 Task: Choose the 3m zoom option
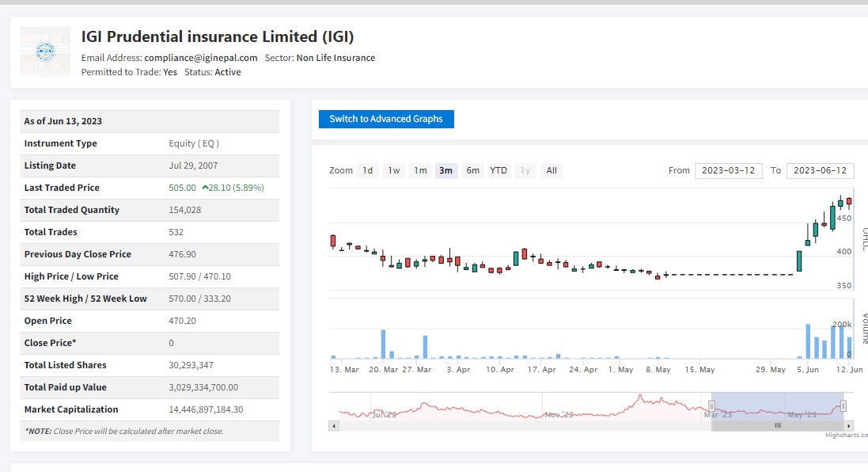446,170
